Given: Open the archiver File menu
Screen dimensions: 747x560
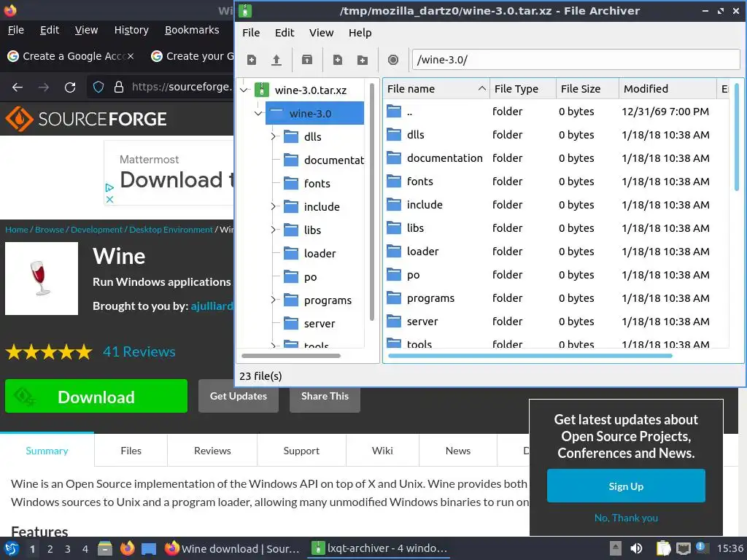Looking at the screenshot, I should pos(251,33).
